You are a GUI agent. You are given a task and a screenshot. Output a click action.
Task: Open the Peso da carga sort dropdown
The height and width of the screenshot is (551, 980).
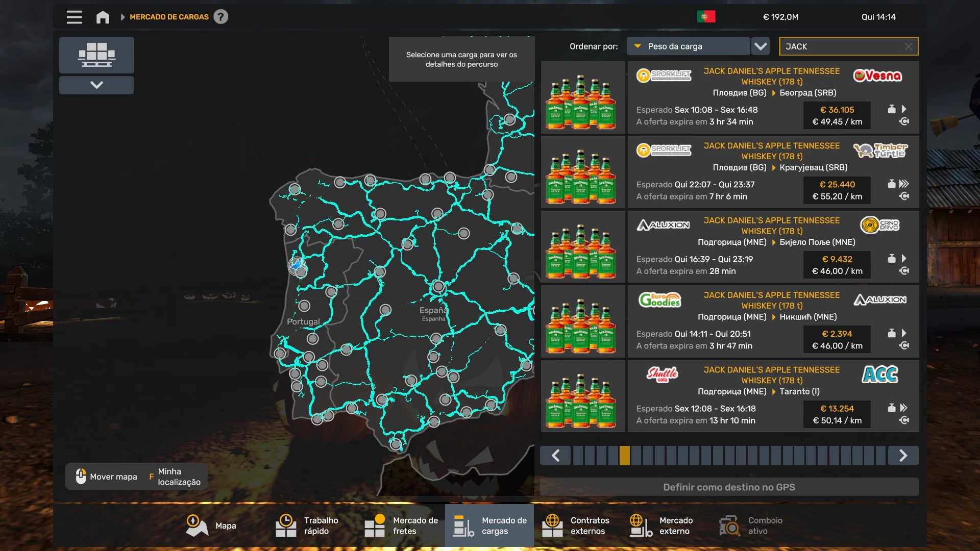[688, 46]
